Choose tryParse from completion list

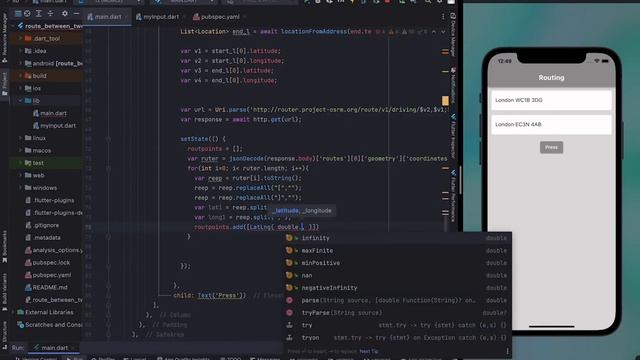[x=398, y=313]
